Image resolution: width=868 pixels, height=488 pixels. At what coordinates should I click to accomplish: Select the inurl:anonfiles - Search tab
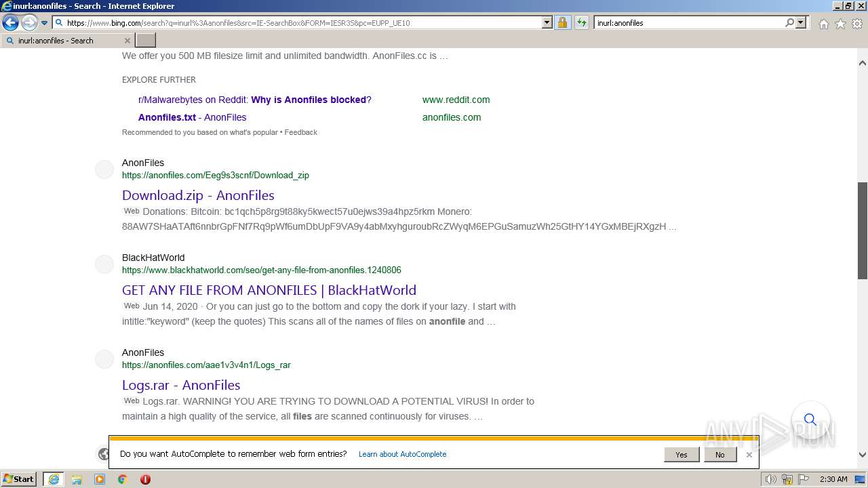(68, 41)
